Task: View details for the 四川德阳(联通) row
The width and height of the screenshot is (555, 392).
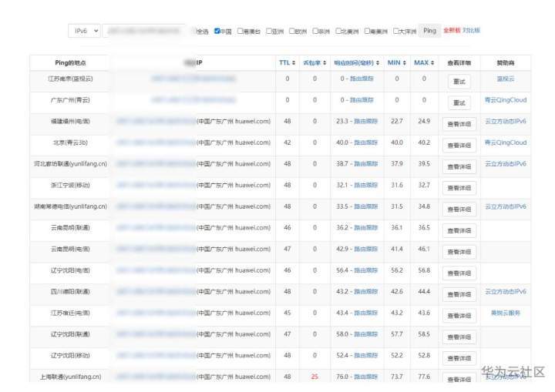Action: point(459,294)
